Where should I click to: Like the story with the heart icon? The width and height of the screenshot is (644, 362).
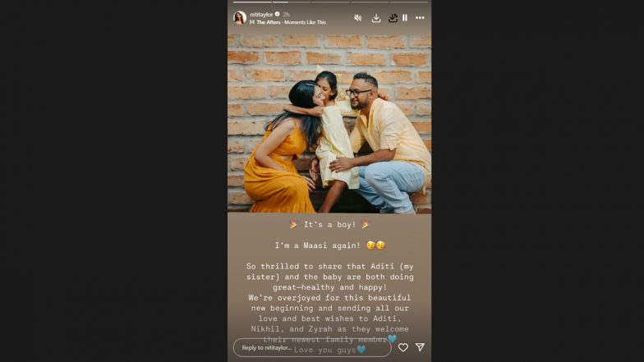(402, 348)
